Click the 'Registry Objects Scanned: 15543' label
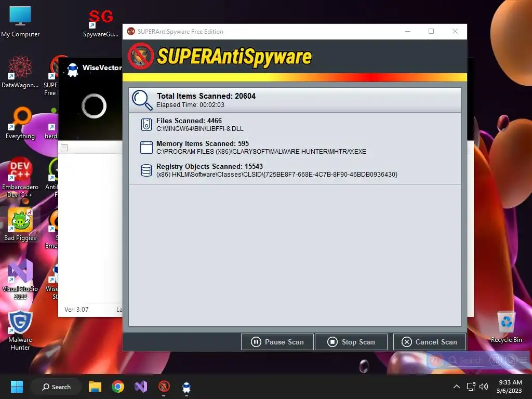 coord(209,166)
